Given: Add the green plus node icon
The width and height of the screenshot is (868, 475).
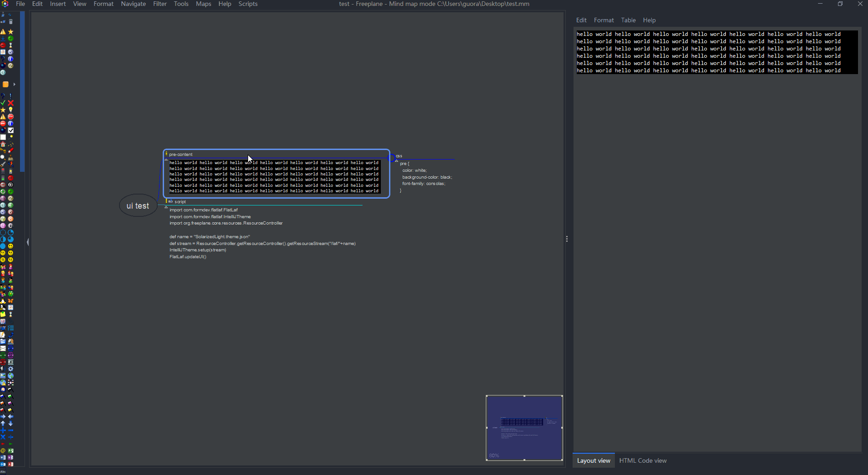Looking at the screenshot, I should pyautogui.click(x=11, y=39).
